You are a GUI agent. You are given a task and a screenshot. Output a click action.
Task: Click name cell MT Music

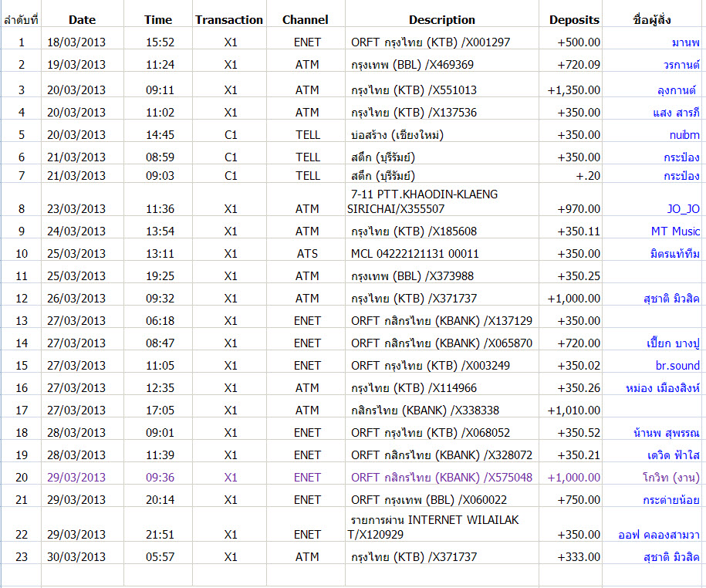point(675,231)
